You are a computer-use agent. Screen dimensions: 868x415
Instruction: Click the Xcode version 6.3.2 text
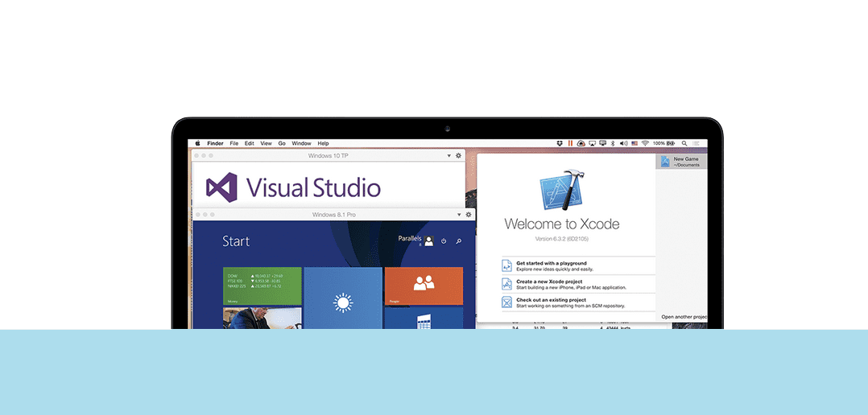[x=561, y=239]
